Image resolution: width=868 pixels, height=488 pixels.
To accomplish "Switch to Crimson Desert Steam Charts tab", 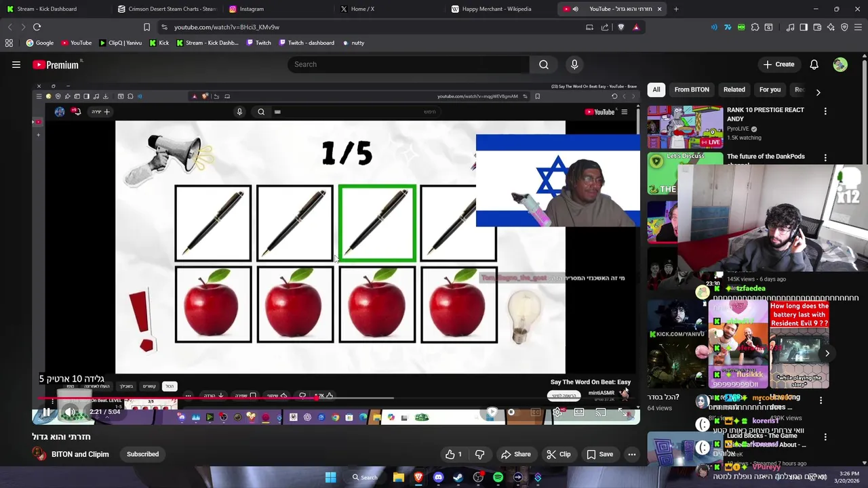I will pyautogui.click(x=166, y=9).
